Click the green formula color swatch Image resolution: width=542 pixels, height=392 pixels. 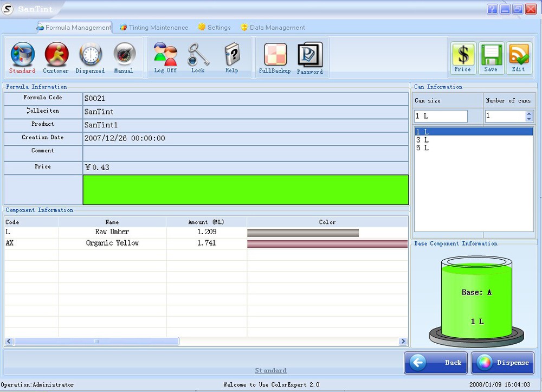[246, 190]
